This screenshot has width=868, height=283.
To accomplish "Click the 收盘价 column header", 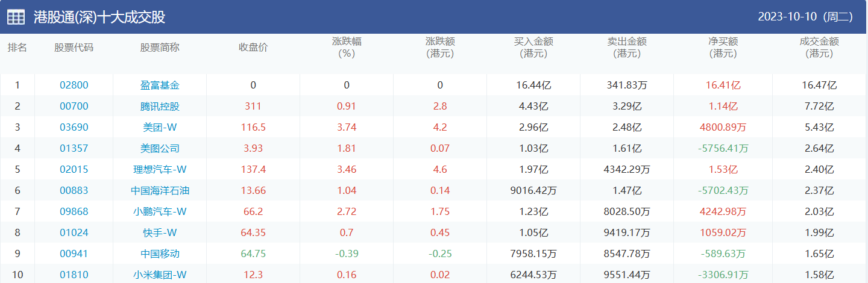I will (x=253, y=48).
